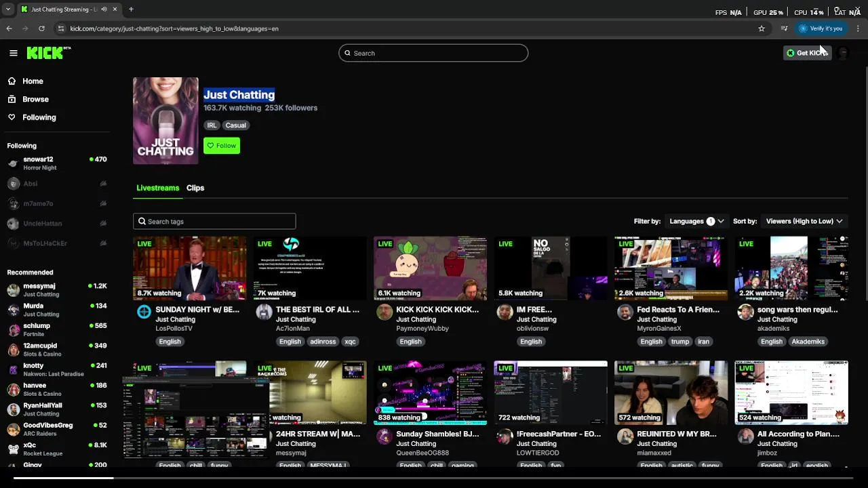Image resolution: width=868 pixels, height=488 pixels.
Task: Click the Browse sidebar icon
Action: tap(12, 99)
